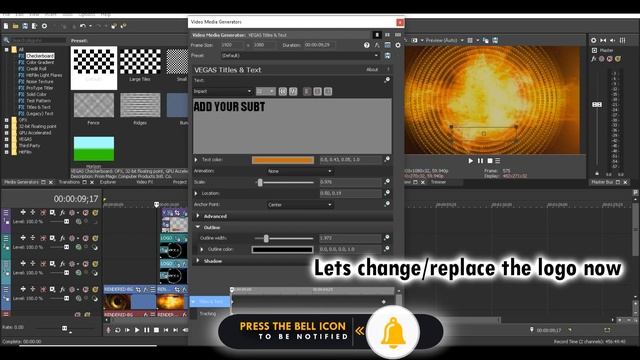The image size is (640, 360).
Task: Toggle loop playback in transport bar
Action: pos(118,330)
